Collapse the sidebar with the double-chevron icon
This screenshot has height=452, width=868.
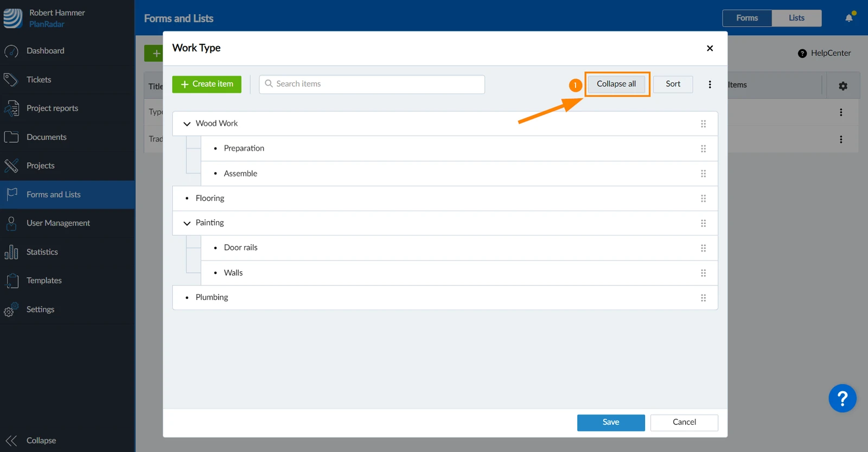pos(11,441)
